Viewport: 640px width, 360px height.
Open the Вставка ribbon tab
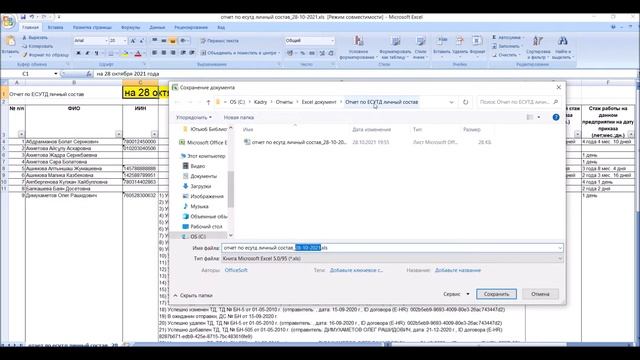[56, 27]
